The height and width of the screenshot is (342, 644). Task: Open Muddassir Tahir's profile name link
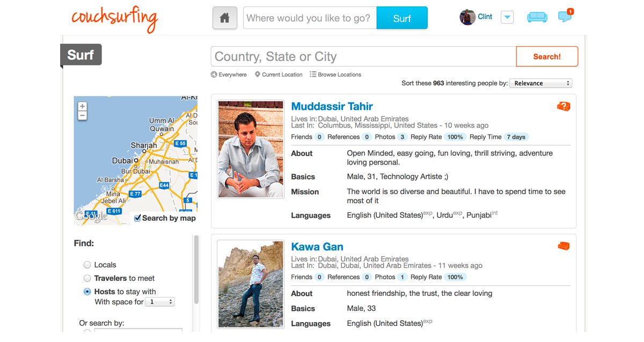click(x=332, y=106)
